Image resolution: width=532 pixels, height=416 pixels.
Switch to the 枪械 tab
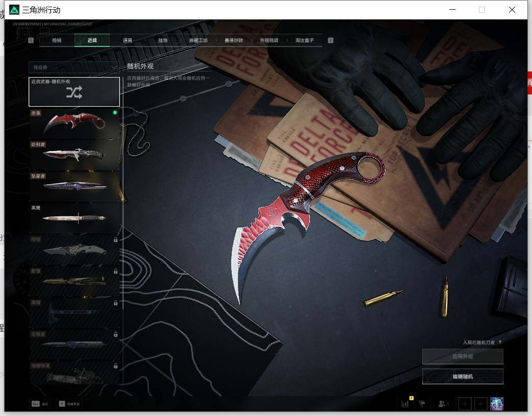57,40
